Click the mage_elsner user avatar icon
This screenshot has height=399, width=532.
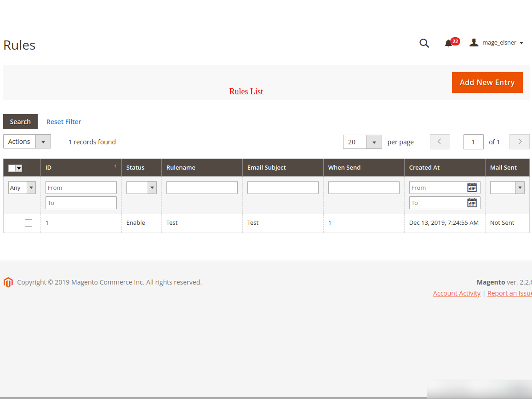[474, 43]
